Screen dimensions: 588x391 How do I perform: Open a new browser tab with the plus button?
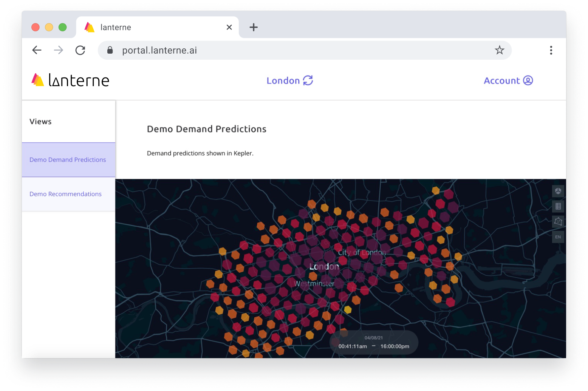[x=254, y=27]
